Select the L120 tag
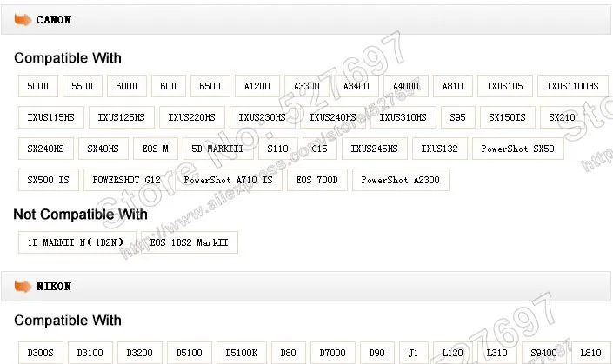 453,353
